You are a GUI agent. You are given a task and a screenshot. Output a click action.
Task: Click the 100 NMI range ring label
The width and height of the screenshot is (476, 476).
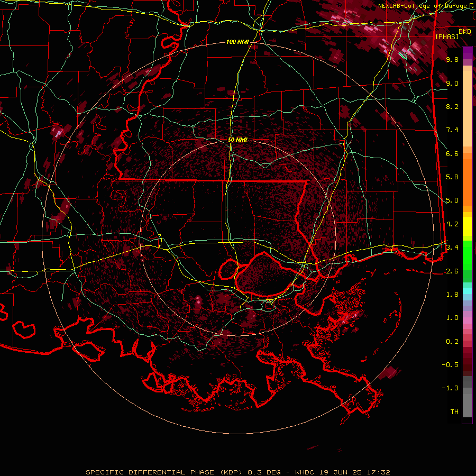point(237,42)
